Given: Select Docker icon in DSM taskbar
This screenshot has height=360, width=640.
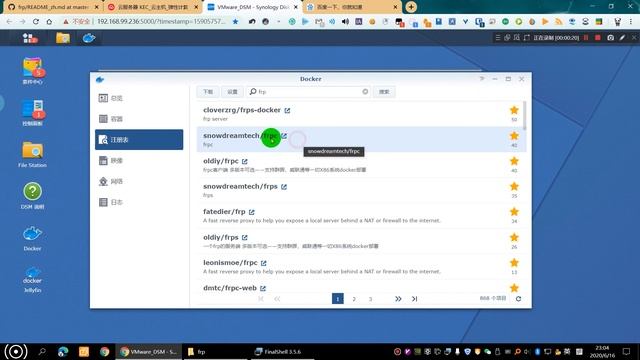Looking at the screenshot, I should tap(89, 38).
